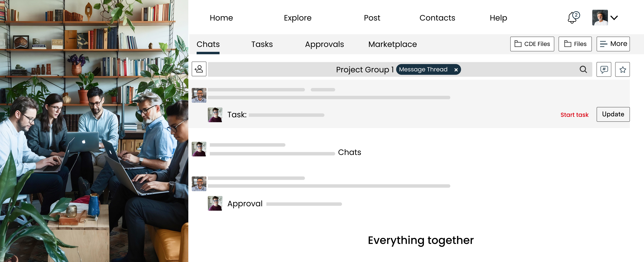Image resolution: width=644 pixels, height=262 pixels.
Task: Click the Update button
Action: coord(613,114)
